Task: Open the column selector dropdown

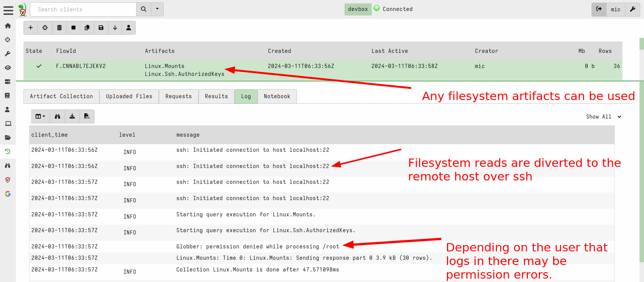Action: click(x=40, y=116)
